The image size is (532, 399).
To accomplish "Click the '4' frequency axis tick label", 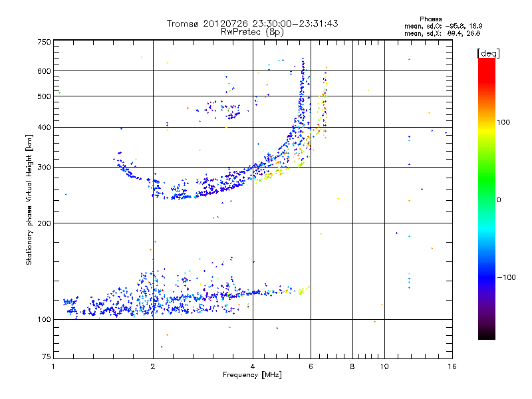I will [253, 366].
